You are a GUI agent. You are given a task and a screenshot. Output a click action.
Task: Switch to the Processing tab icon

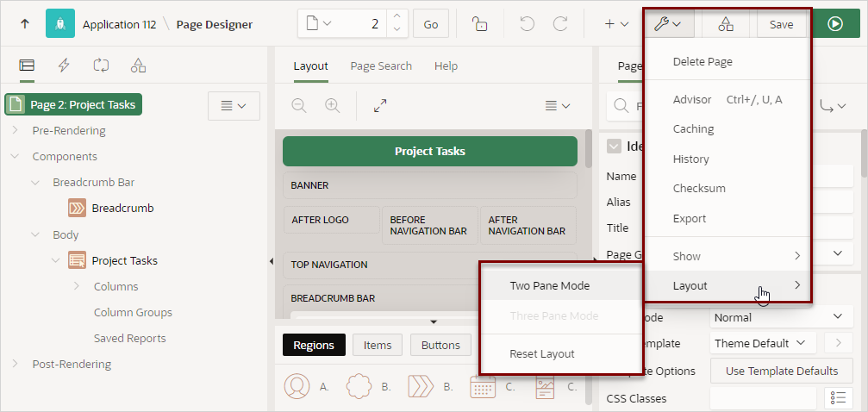pos(101,66)
